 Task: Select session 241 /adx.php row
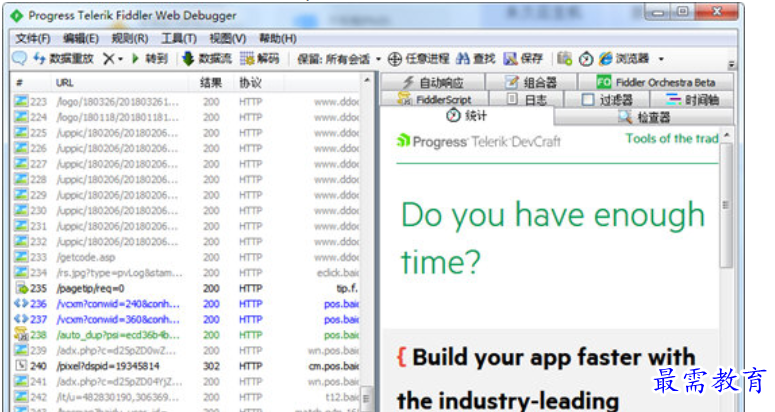coord(187,381)
